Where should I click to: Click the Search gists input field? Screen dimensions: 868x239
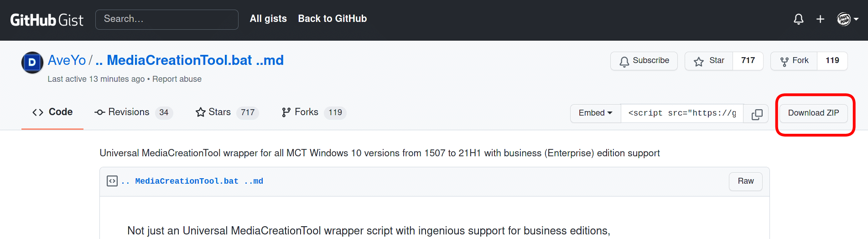pos(166,19)
